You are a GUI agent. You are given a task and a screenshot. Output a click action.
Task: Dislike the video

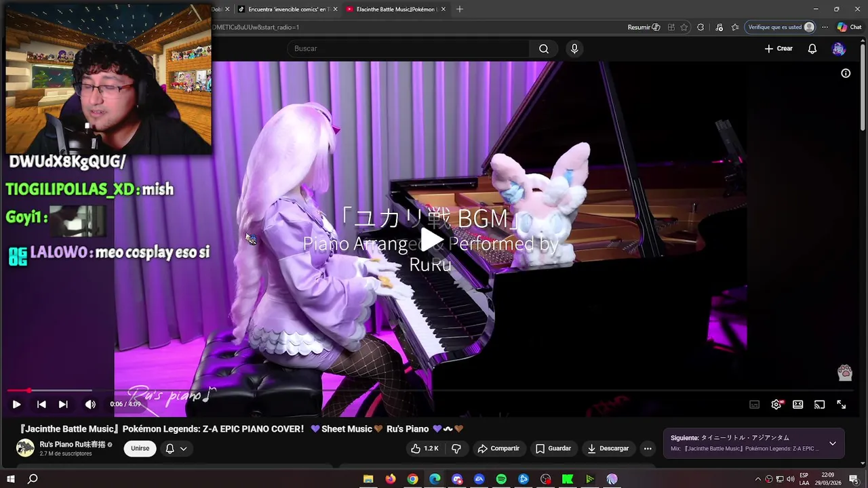(x=456, y=449)
